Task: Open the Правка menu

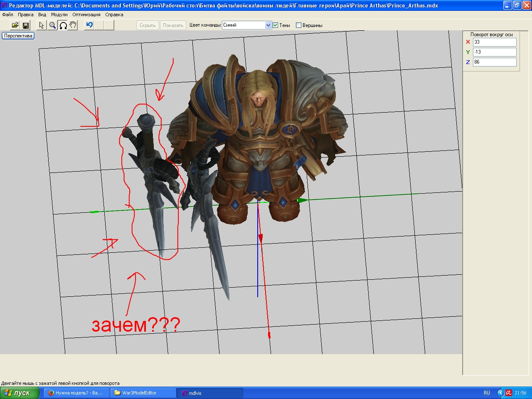Action: (x=25, y=15)
